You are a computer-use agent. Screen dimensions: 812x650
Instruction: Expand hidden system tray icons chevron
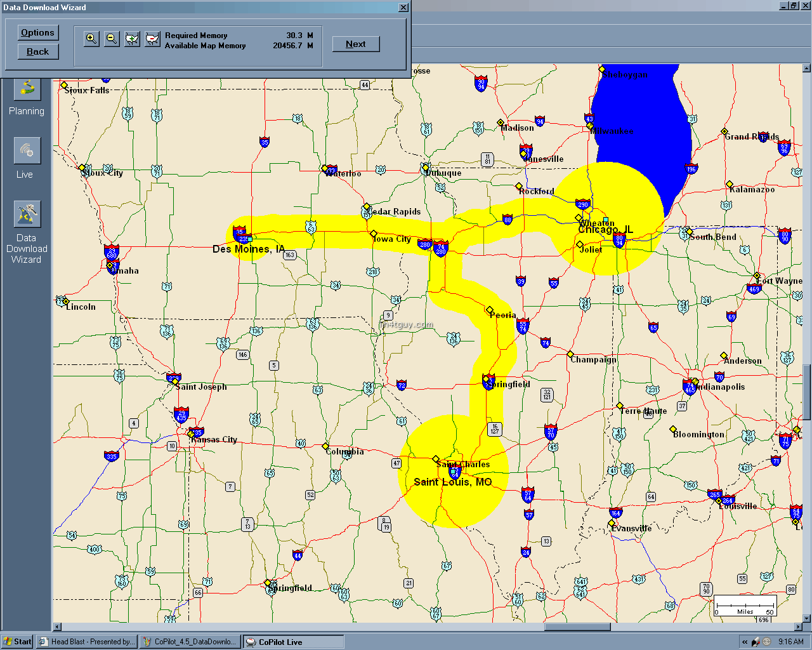point(745,642)
